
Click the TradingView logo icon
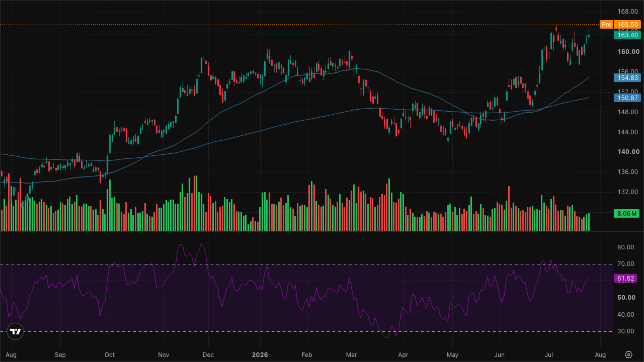pyautogui.click(x=15, y=331)
